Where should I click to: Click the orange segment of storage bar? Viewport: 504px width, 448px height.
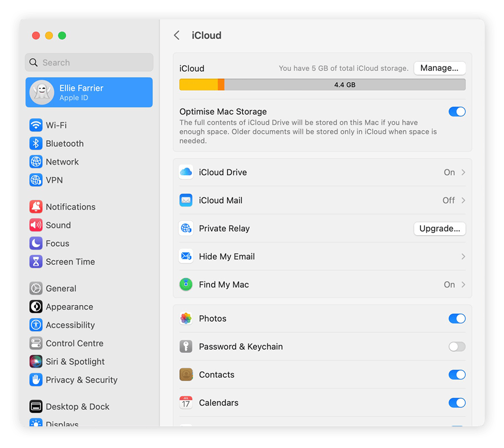221,85
